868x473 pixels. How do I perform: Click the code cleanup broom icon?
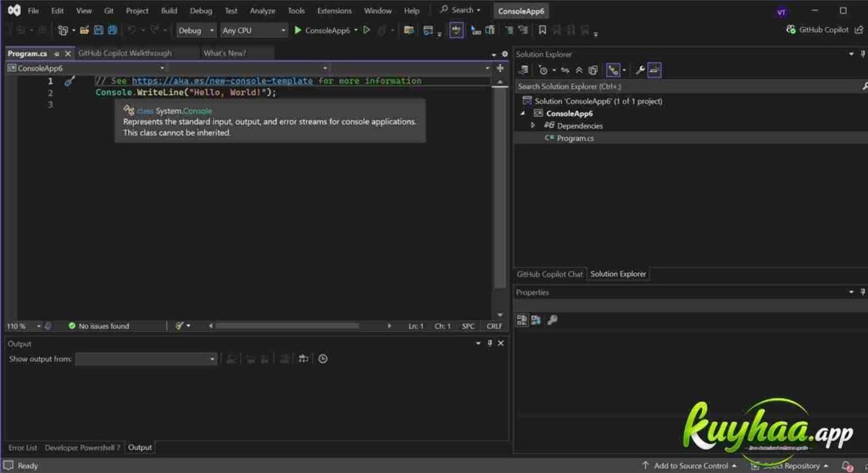click(180, 326)
